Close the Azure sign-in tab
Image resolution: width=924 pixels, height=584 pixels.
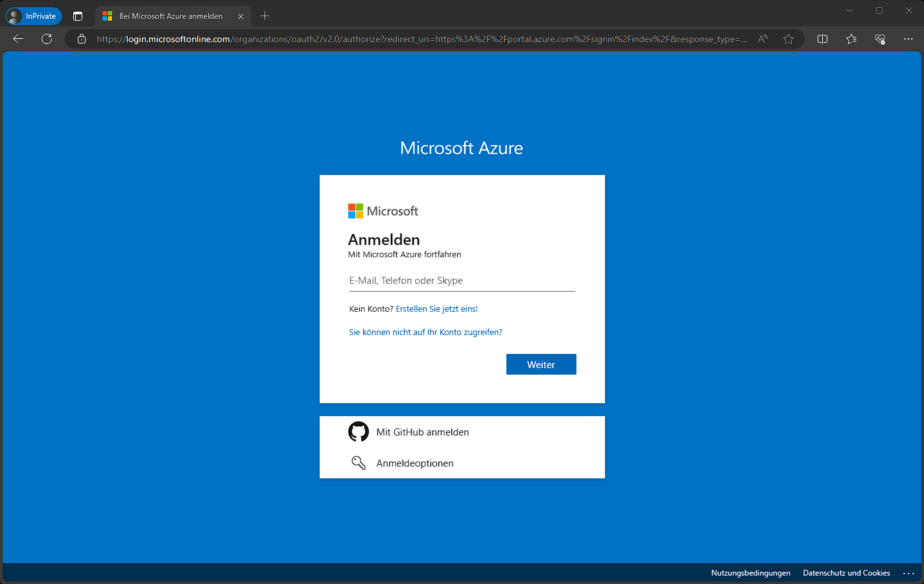coord(241,16)
